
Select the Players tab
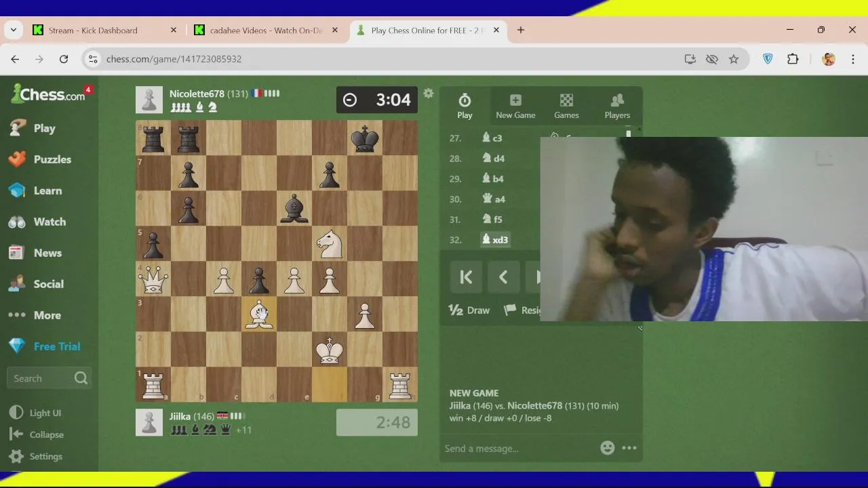(617, 106)
